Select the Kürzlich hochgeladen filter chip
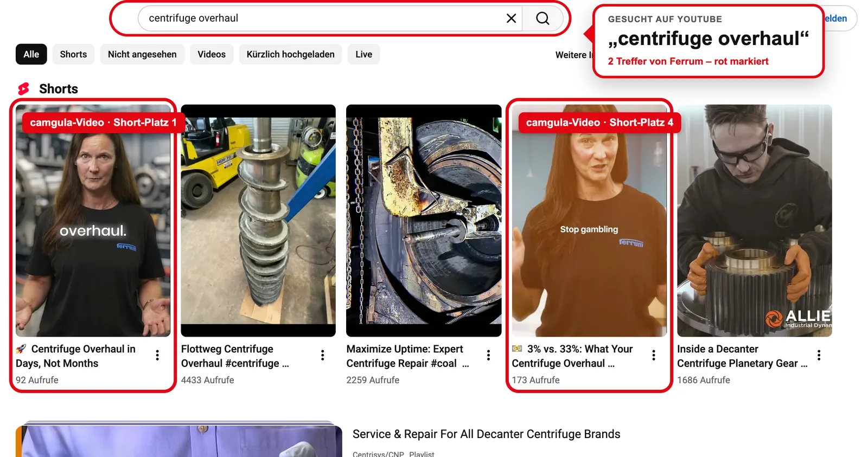This screenshot has height=457, width=868. pyautogui.click(x=291, y=54)
